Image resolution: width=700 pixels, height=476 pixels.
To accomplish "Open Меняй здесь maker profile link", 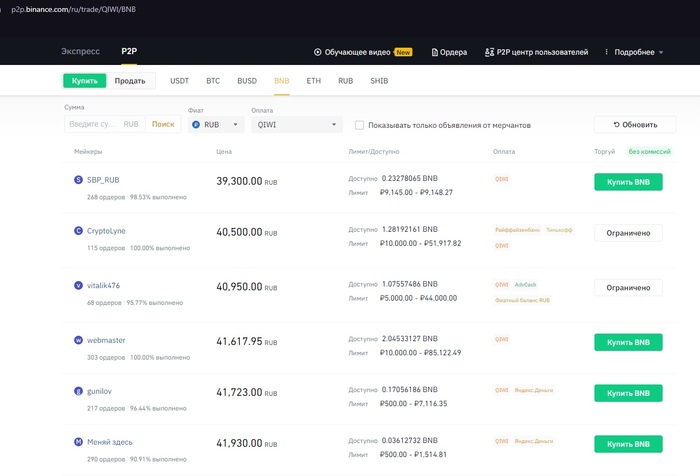I will (110, 442).
